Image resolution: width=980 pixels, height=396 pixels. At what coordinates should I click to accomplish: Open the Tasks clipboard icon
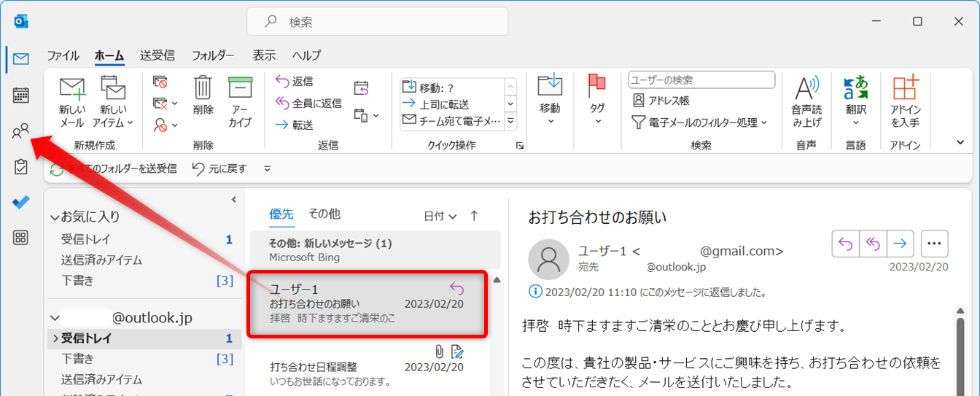click(21, 167)
